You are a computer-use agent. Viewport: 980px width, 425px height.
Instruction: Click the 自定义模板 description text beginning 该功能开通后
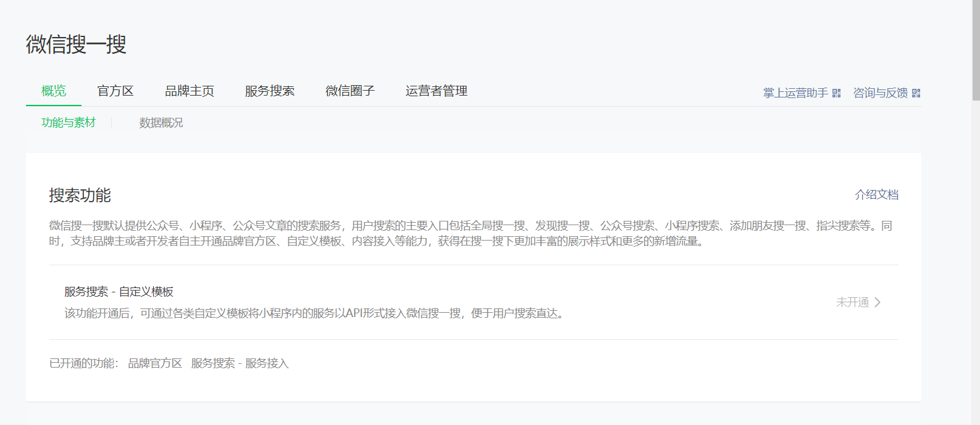[315, 313]
